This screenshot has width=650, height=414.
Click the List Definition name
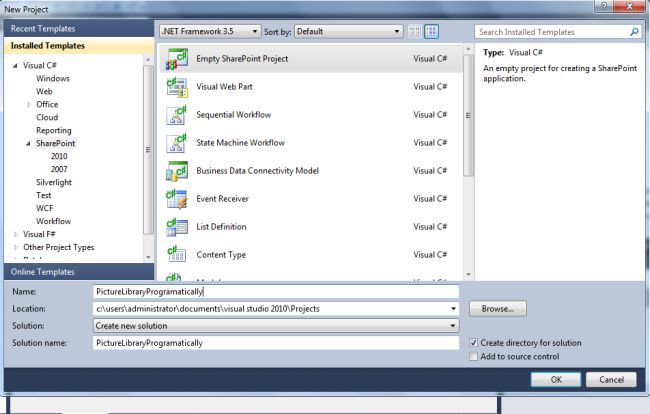tap(221, 227)
